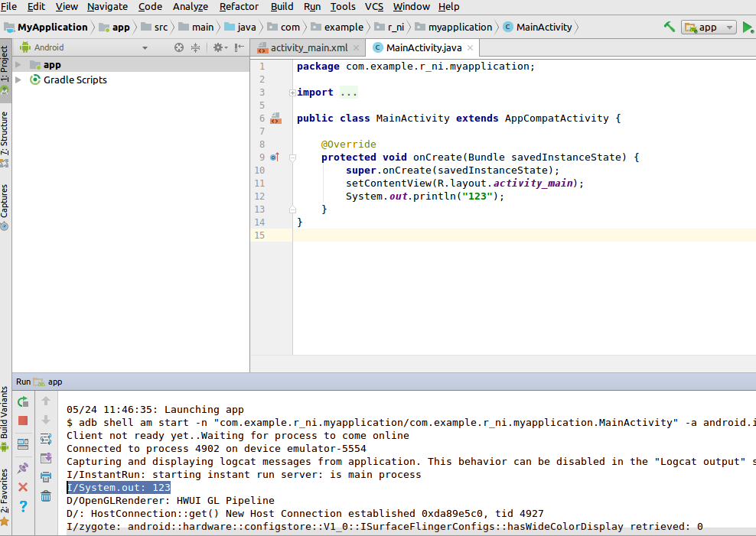Stop the running application
The image size is (756, 536).
[22, 420]
